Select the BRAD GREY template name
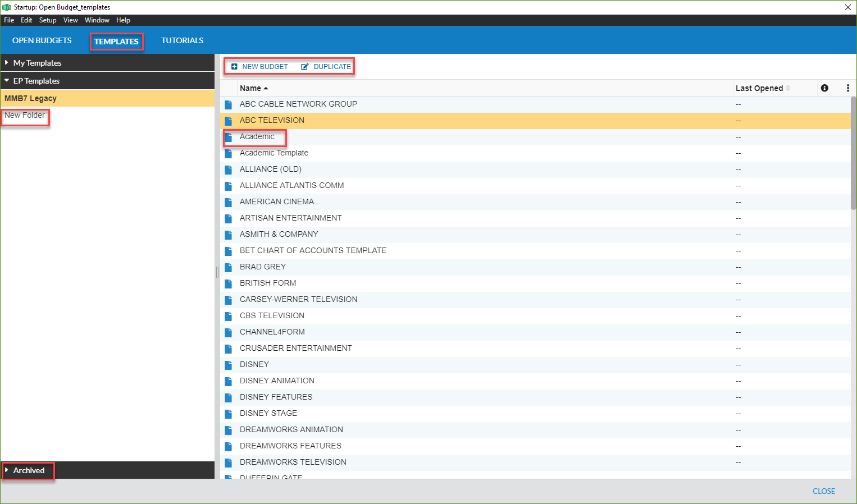Screen dimensions: 857x504 [x=263, y=267]
